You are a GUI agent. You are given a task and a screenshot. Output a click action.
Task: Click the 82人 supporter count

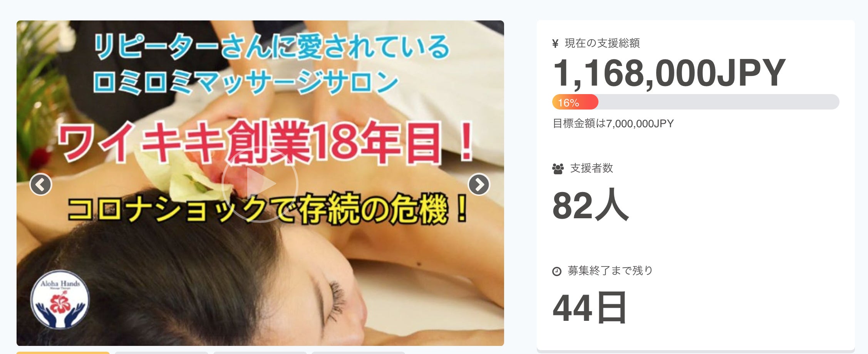tap(590, 204)
